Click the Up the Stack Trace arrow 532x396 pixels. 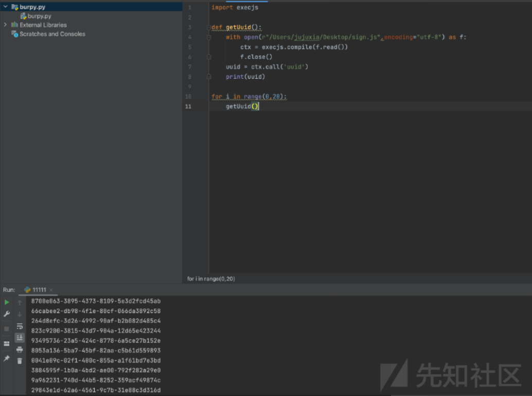[x=20, y=303]
